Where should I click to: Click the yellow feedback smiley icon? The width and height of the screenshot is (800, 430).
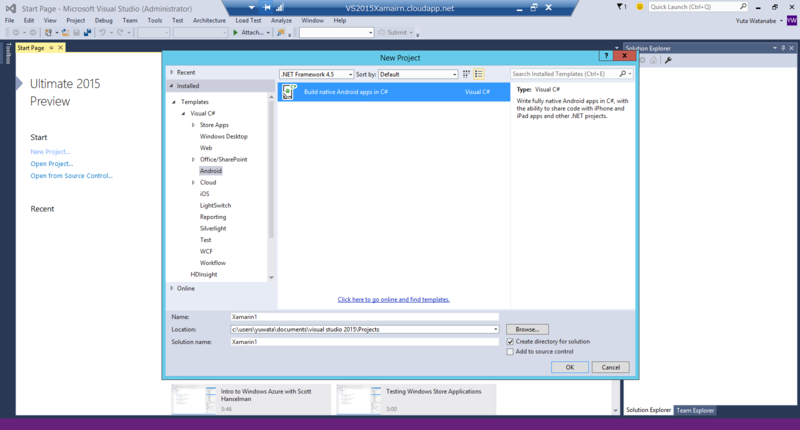(639, 7)
